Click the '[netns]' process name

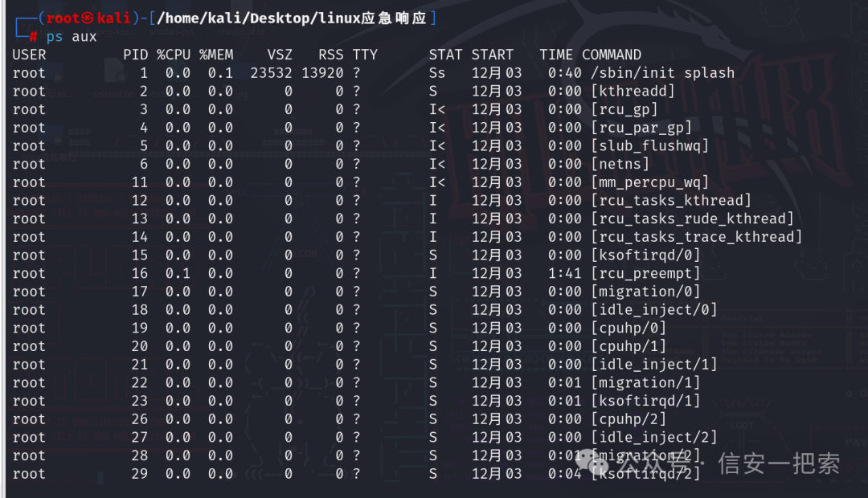pyautogui.click(x=620, y=165)
